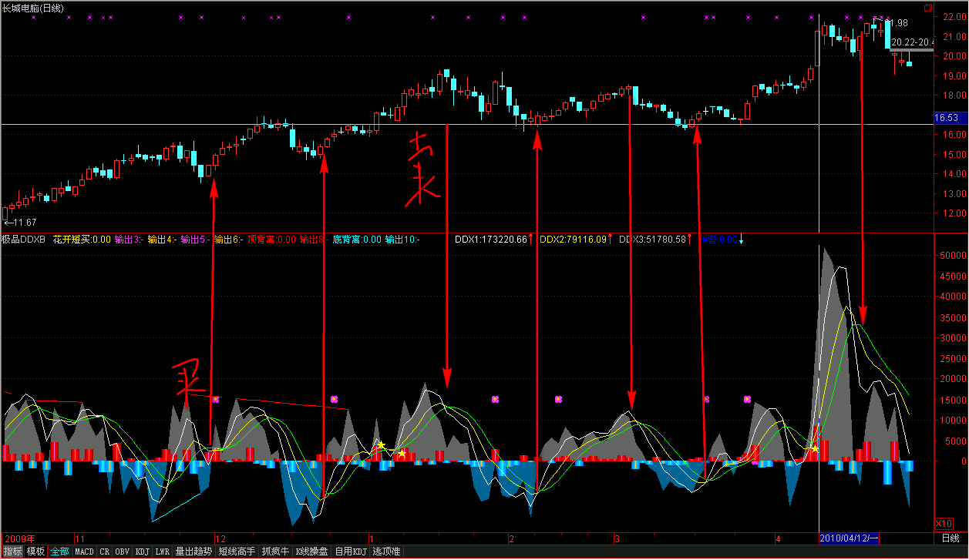Image resolution: width=969 pixels, height=560 pixels.
Task: Select the 逃顶准 indicator
Action: (x=386, y=552)
